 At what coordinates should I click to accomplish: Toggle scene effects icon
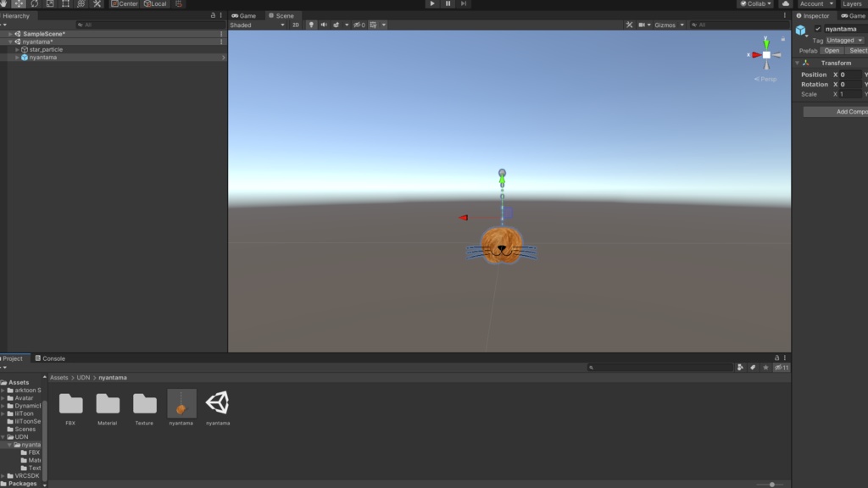click(x=336, y=25)
